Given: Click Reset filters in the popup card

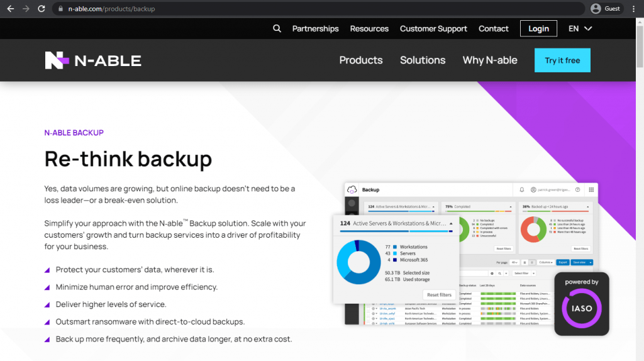Looking at the screenshot, I should tap(439, 295).
